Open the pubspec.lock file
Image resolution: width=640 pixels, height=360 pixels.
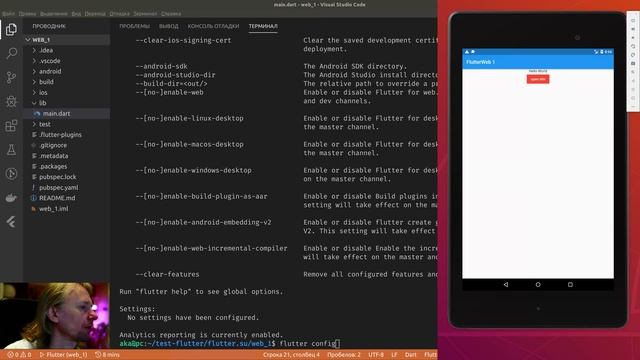(67, 177)
